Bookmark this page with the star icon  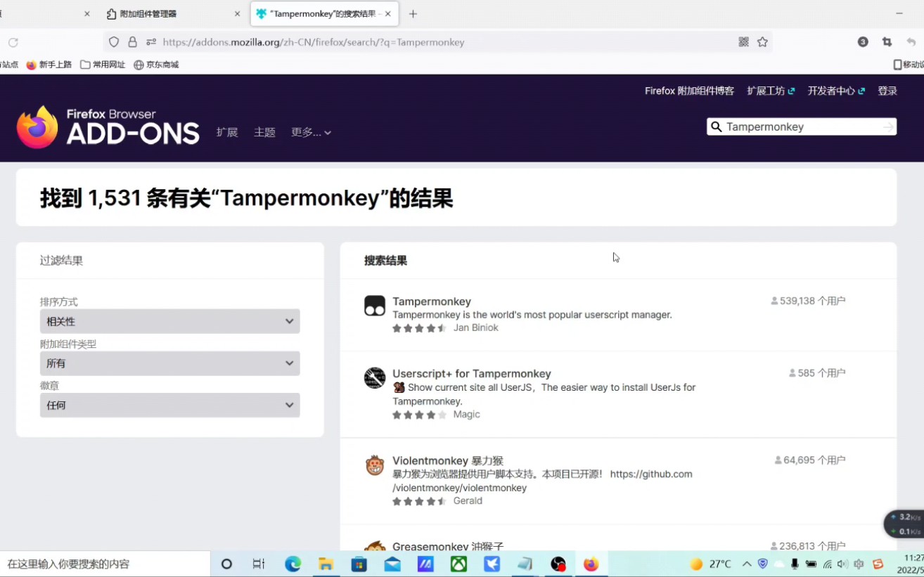[762, 42]
